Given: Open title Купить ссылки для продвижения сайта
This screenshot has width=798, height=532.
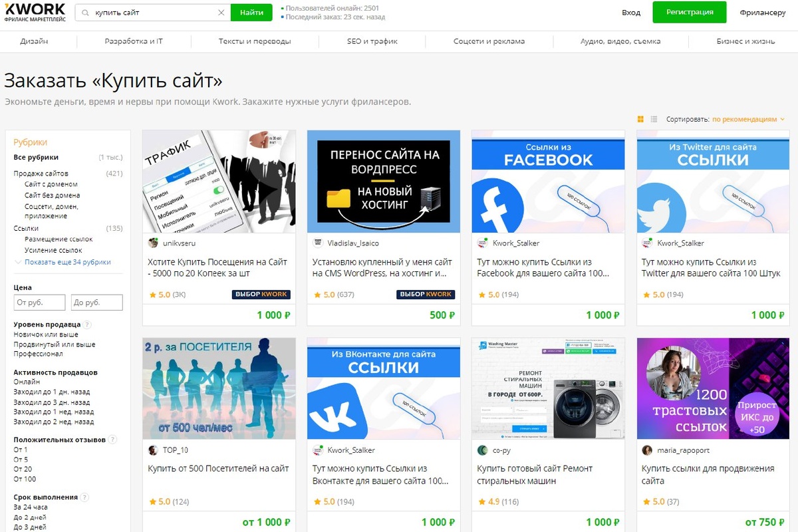Looking at the screenshot, I should click(708, 474).
